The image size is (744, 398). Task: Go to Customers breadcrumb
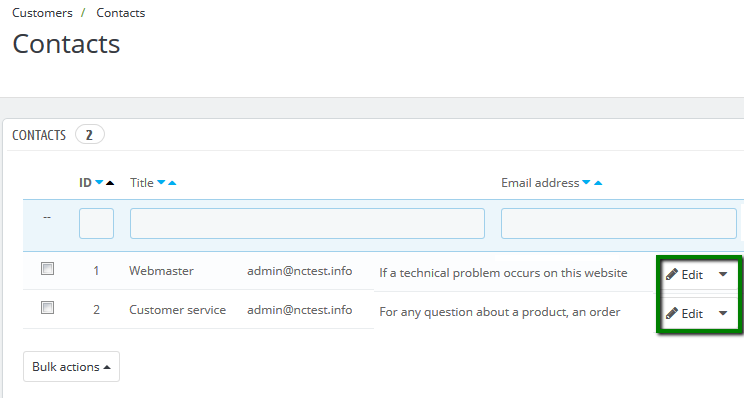tap(42, 13)
